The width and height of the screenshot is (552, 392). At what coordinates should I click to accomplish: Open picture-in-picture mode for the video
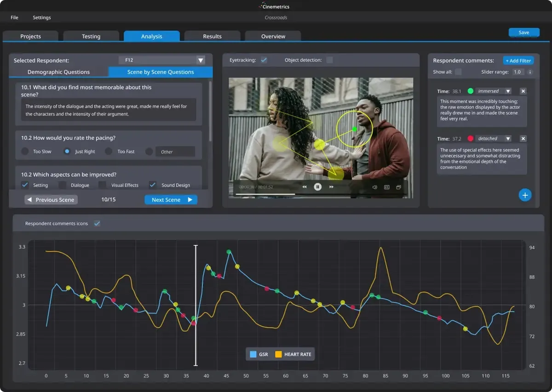[x=398, y=187]
